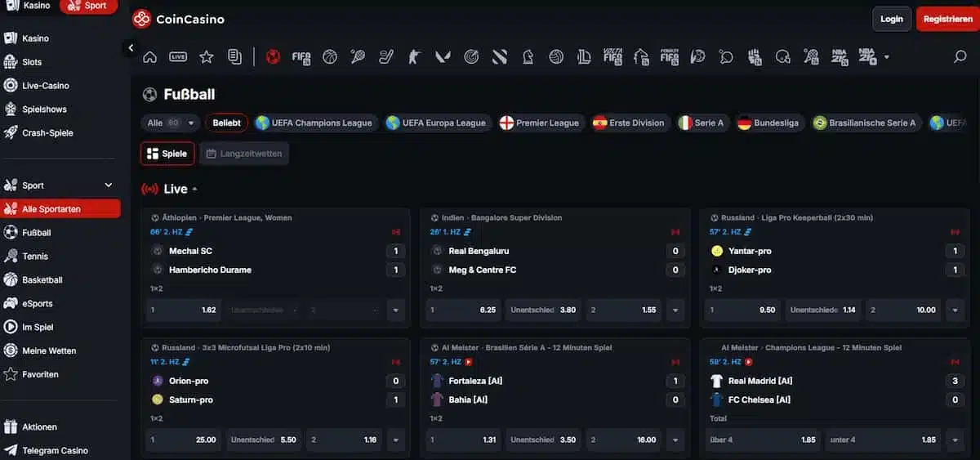Screen dimensions: 980x460
Task: Select the red football icon in toolbar
Action: (x=274, y=56)
